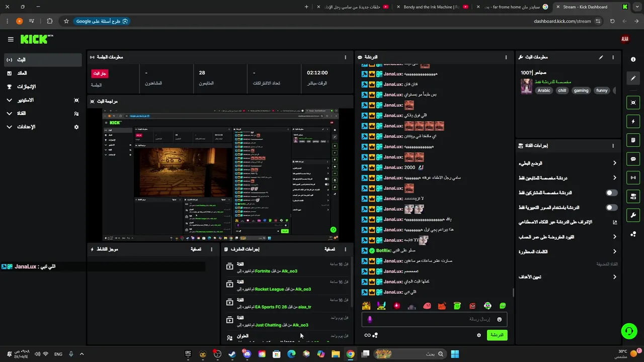The width and height of the screenshot is (644, 362).
Task: Insert the flaming emote from the quick emote row
Action: click(396, 306)
